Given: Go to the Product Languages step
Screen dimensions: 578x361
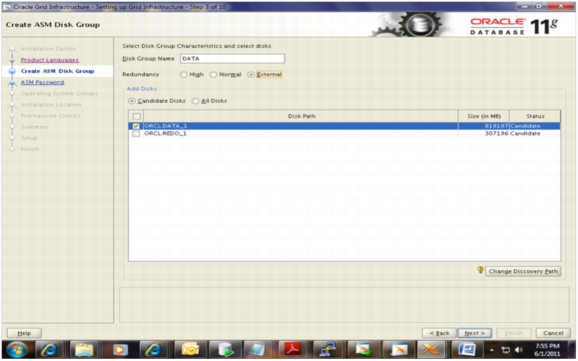Looking at the screenshot, I should click(x=49, y=60).
